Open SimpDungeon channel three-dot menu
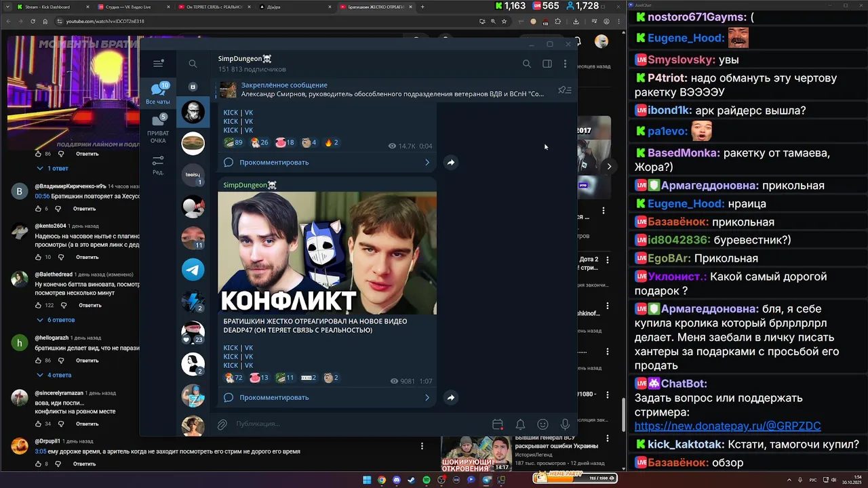 pos(566,64)
